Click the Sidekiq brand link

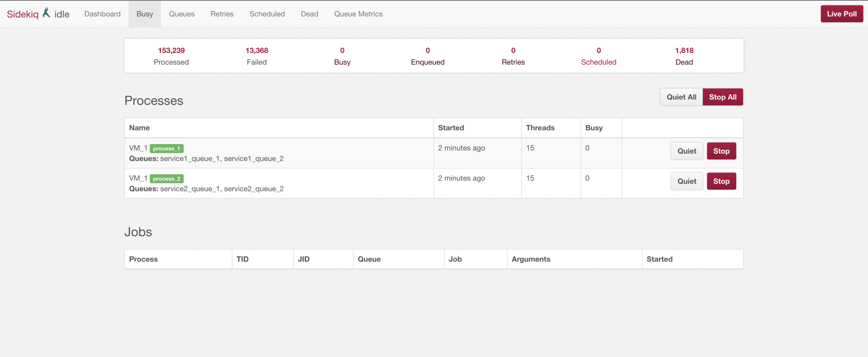(x=23, y=14)
